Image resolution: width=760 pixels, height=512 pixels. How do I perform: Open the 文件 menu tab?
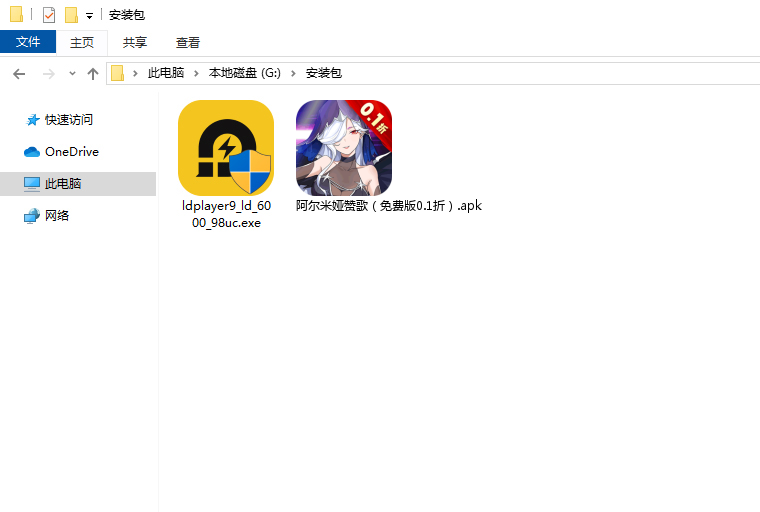28,42
